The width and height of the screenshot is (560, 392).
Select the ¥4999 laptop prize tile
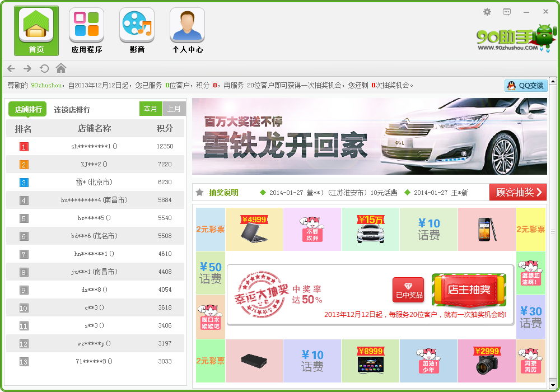point(254,229)
